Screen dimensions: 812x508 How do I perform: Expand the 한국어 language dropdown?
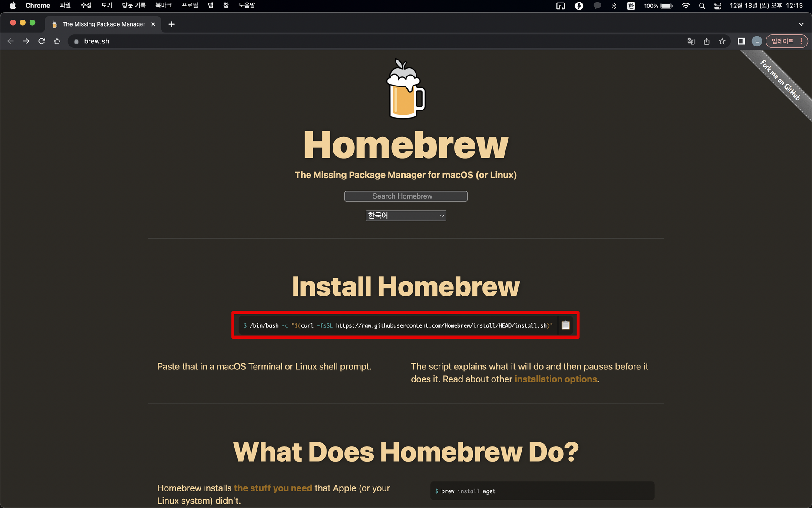pos(406,216)
